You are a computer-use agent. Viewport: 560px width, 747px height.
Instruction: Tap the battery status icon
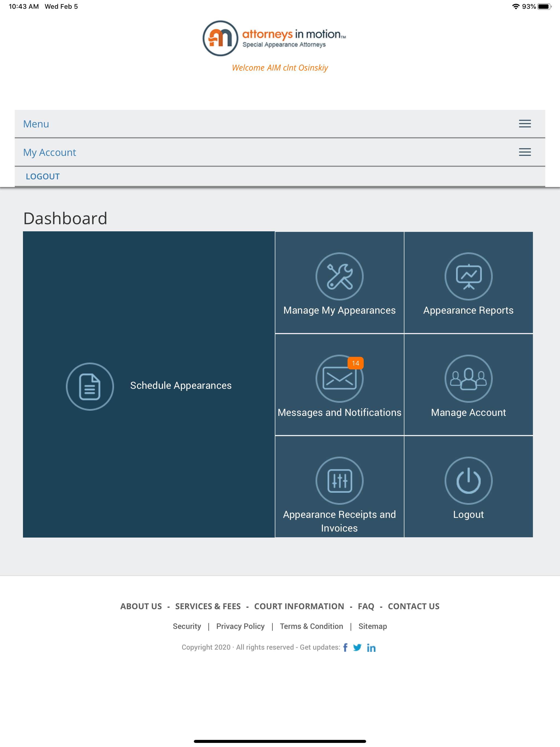click(x=544, y=6)
